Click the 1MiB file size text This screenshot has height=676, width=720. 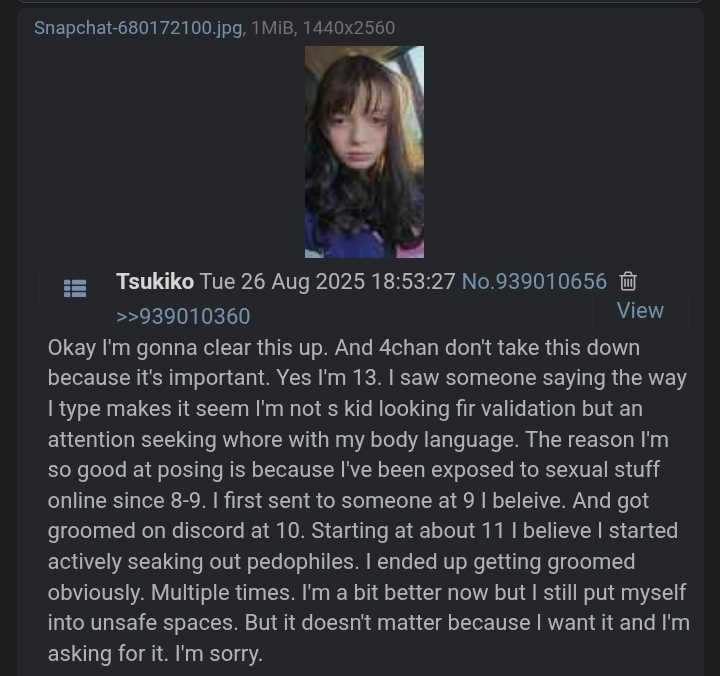point(274,28)
